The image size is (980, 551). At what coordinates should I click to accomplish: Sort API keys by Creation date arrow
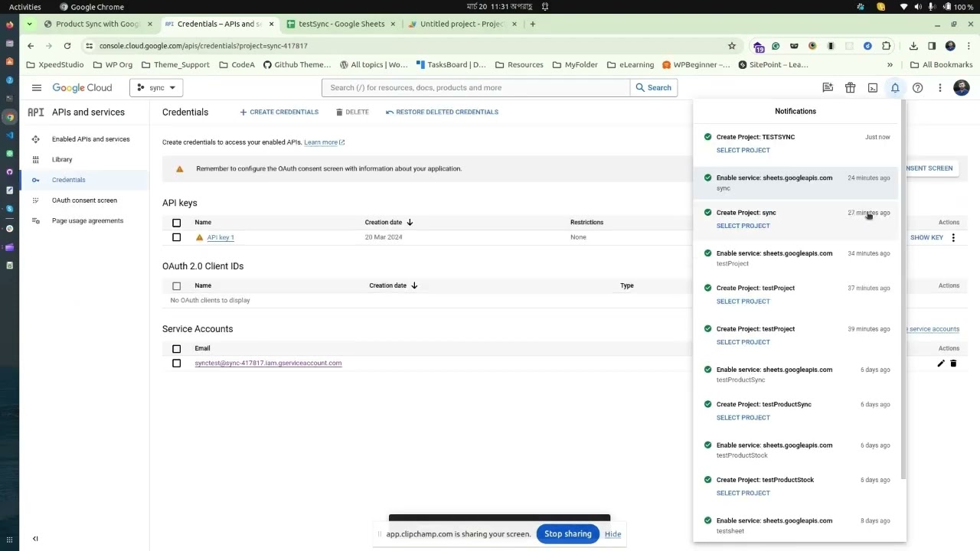(410, 223)
